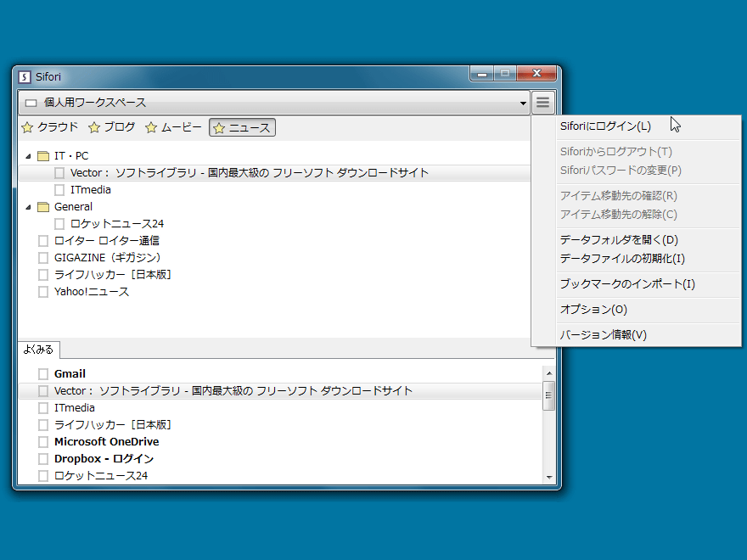747x560 pixels.
Task: Open the hamburger menu button
Action: pos(542,103)
